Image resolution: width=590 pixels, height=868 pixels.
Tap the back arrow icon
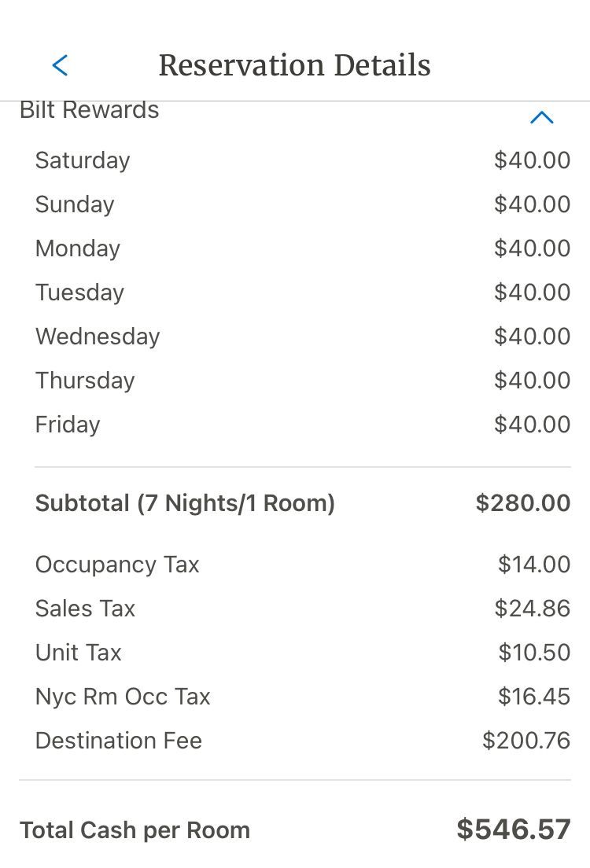tap(60, 65)
